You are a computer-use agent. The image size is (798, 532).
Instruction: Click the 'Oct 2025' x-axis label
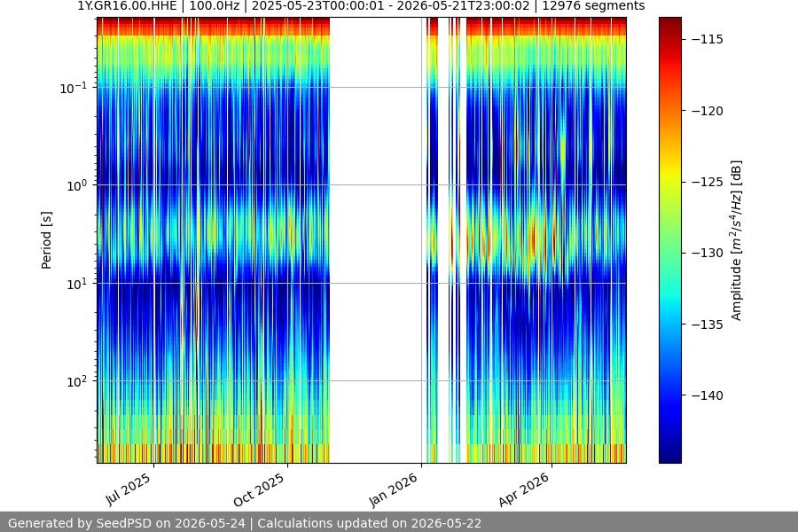259,489
